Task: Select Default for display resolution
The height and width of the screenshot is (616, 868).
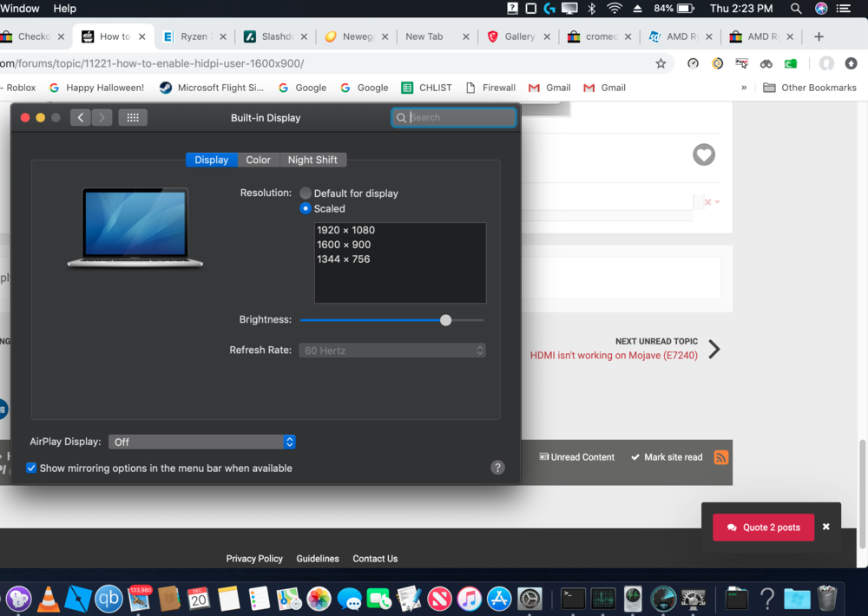Action: click(306, 193)
